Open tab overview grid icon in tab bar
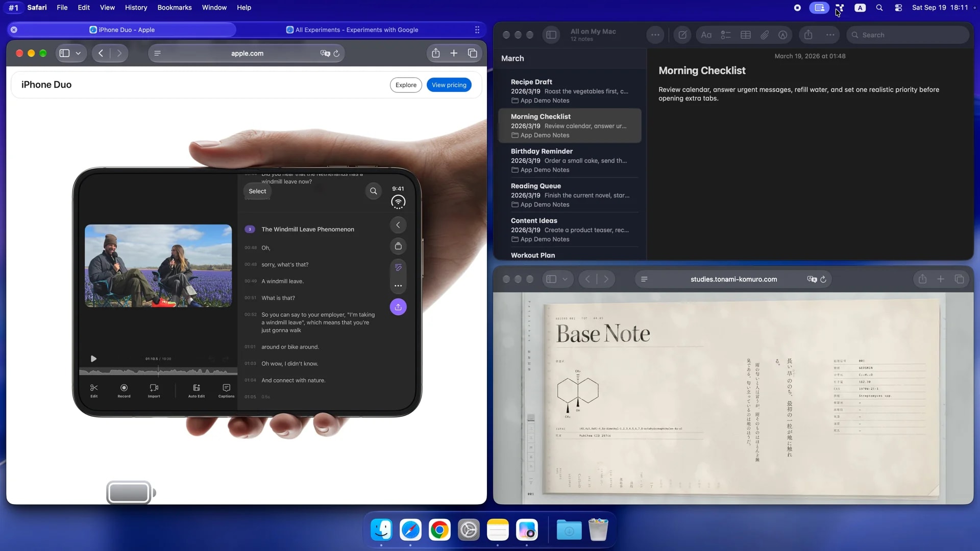The width and height of the screenshot is (980, 551). point(477,30)
